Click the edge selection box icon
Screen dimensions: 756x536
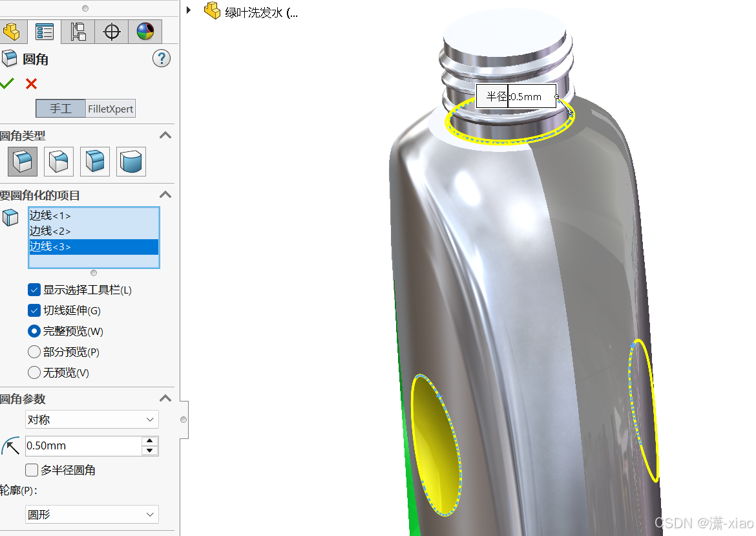click(x=10, y=218)
